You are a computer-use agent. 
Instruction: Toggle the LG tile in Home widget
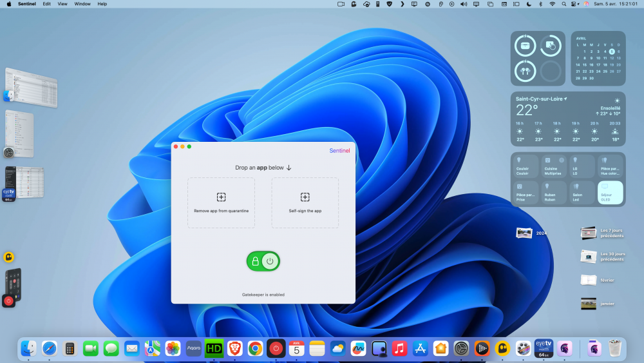click(x=582, y=166)
